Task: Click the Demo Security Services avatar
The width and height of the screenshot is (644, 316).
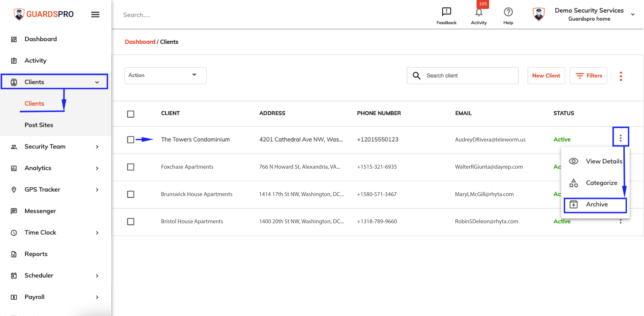Action: (539, 14)
